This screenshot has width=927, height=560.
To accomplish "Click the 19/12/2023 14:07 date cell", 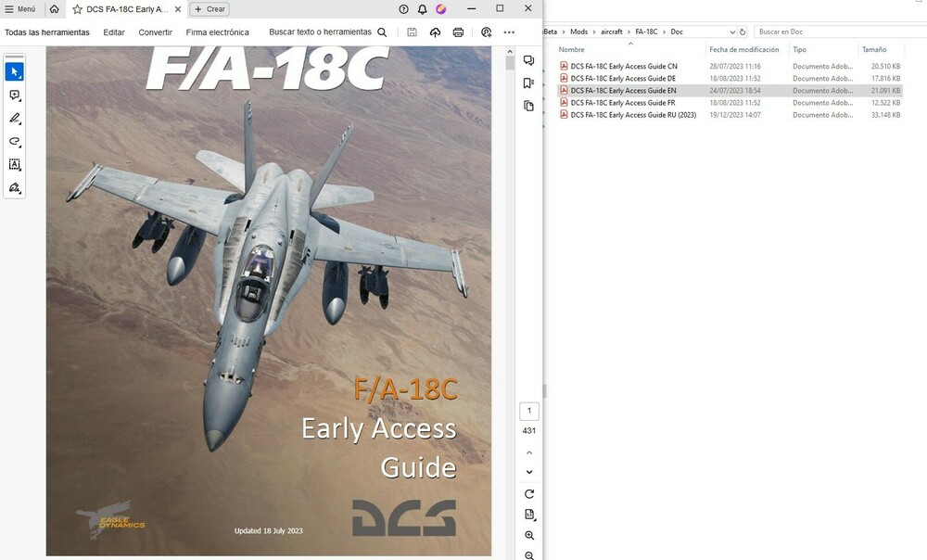I will coord(735,115).
